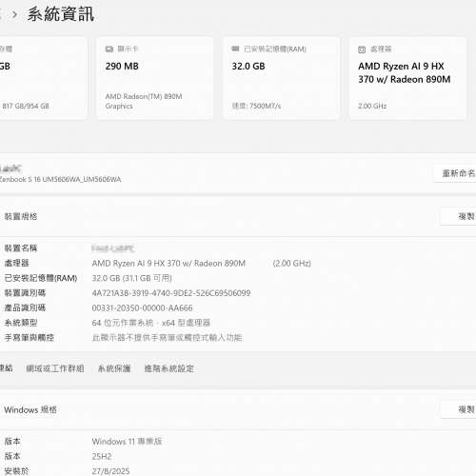Open the 網域或工作群組 link

(x=55, y=368)
